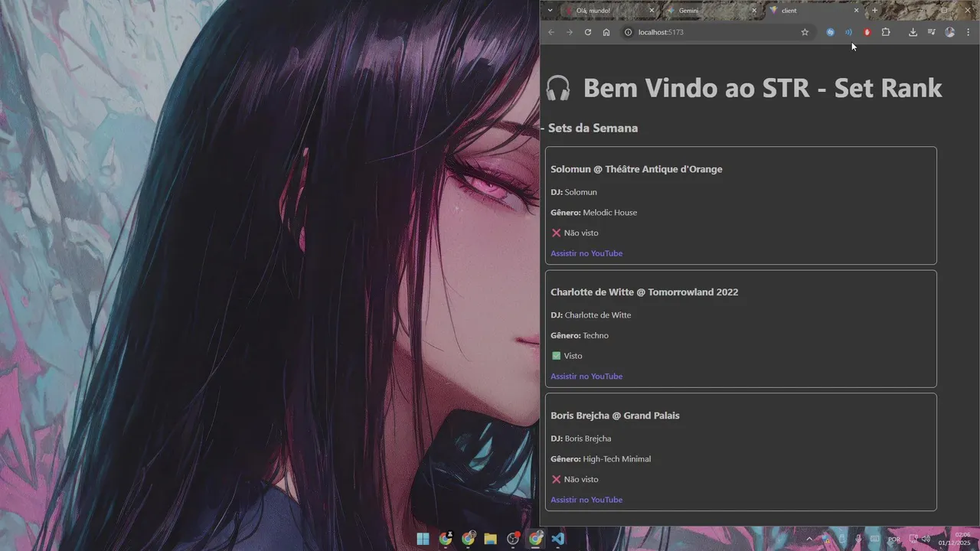
Task: Open the Extensions puzzle menu
Action: point(886,32)
